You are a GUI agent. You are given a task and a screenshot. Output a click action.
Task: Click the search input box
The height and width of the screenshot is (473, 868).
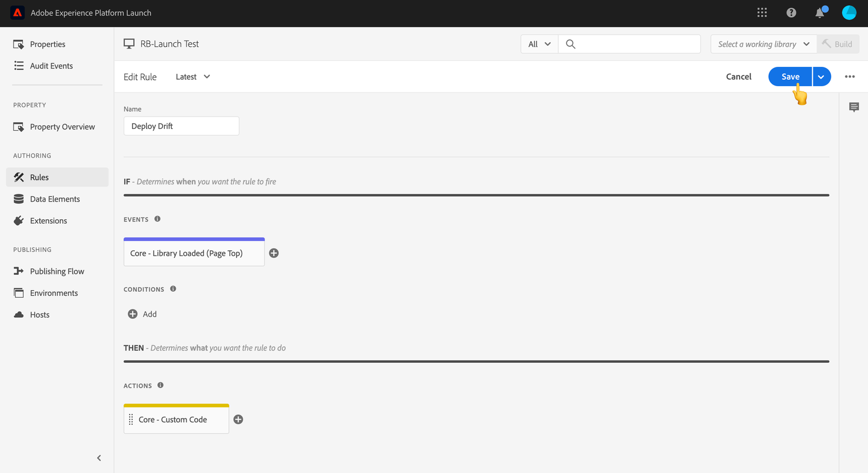629,44
